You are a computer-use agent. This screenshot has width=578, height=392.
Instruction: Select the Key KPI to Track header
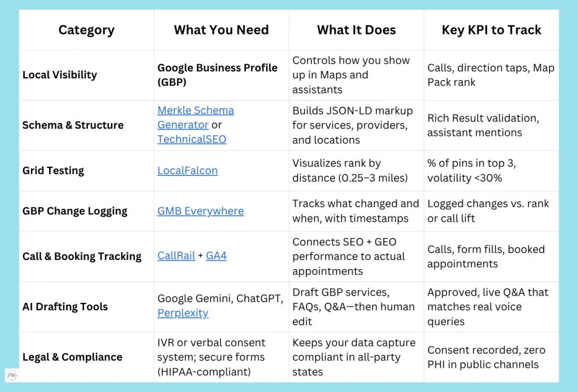tap(491, 30)
